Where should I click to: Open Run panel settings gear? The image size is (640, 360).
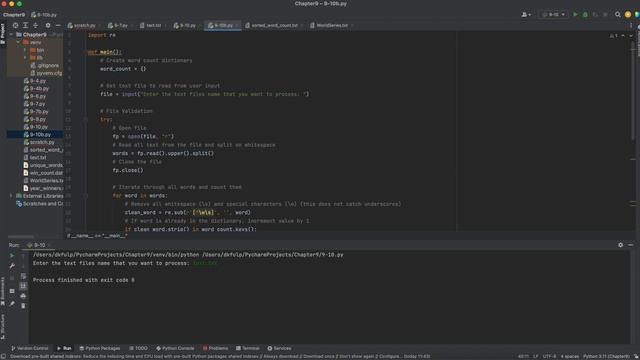pos(620,245)
